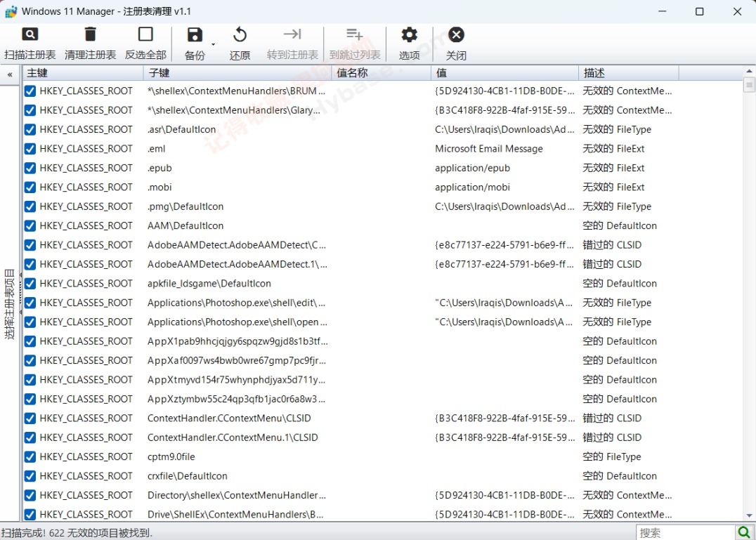This screenshot has width=756, height=540.
Task: Click the Clean Registry (清理注册表) trash icon
Action: [90, 34]
